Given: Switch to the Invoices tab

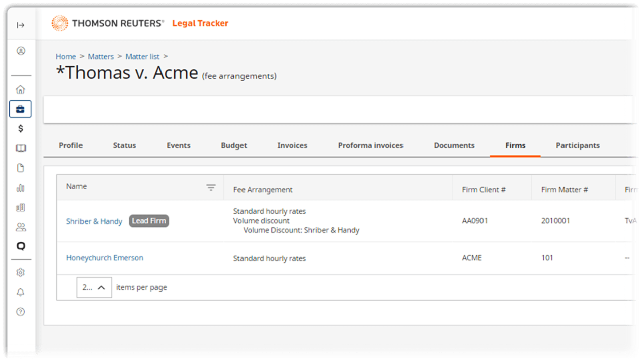Looking at the screenshot, I should [x=292, y=145].
